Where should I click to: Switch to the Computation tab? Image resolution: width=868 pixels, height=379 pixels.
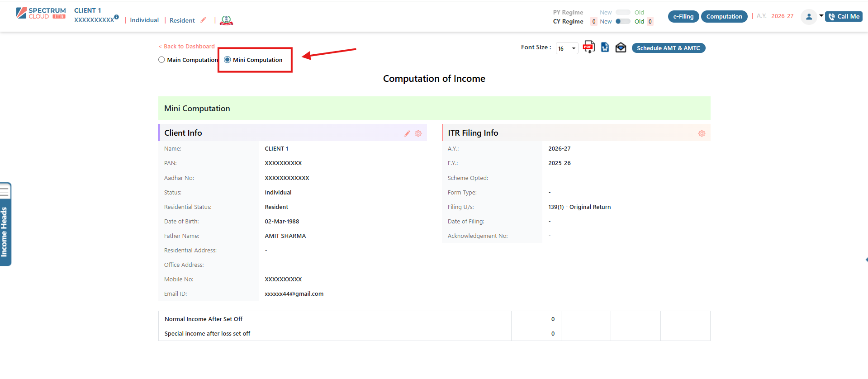pos(724,17)
